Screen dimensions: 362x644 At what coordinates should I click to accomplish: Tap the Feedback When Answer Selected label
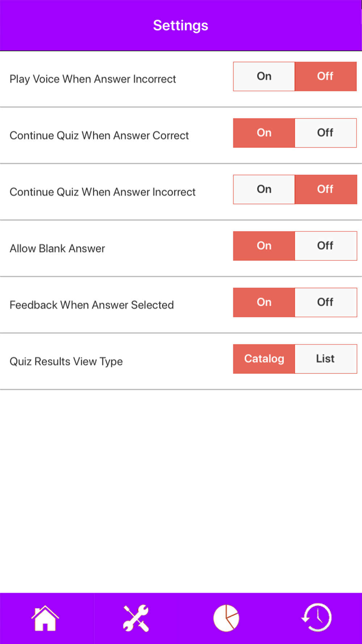92,305
